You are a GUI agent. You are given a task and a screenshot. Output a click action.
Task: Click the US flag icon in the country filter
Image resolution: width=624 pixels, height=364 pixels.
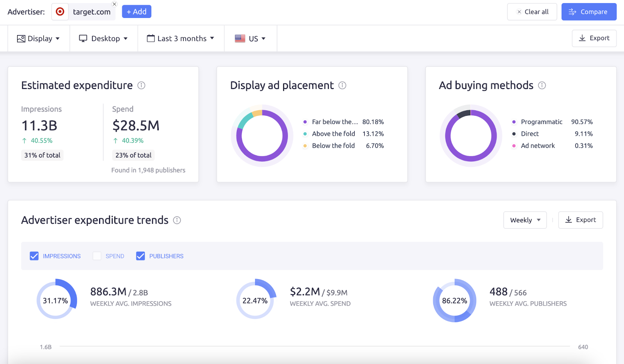[x=240, y=38]
